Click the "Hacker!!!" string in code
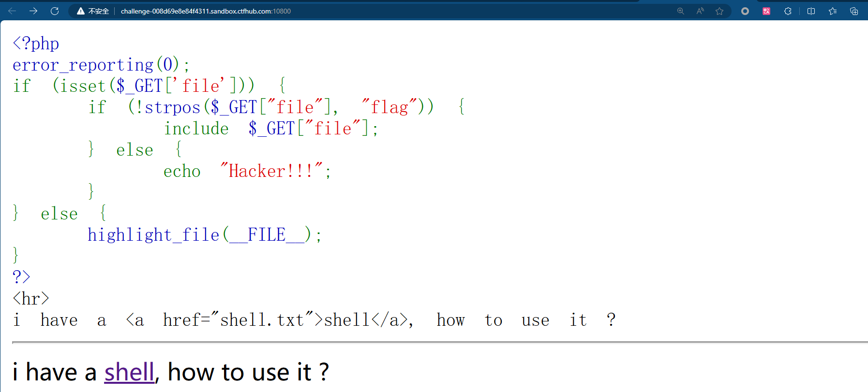 pyautogui.click(x=271, y=171)
